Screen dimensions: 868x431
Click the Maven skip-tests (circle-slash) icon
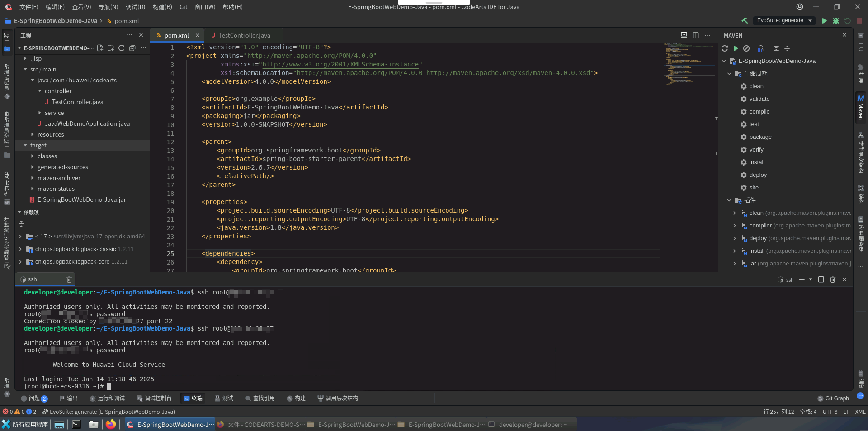(746, 48)
